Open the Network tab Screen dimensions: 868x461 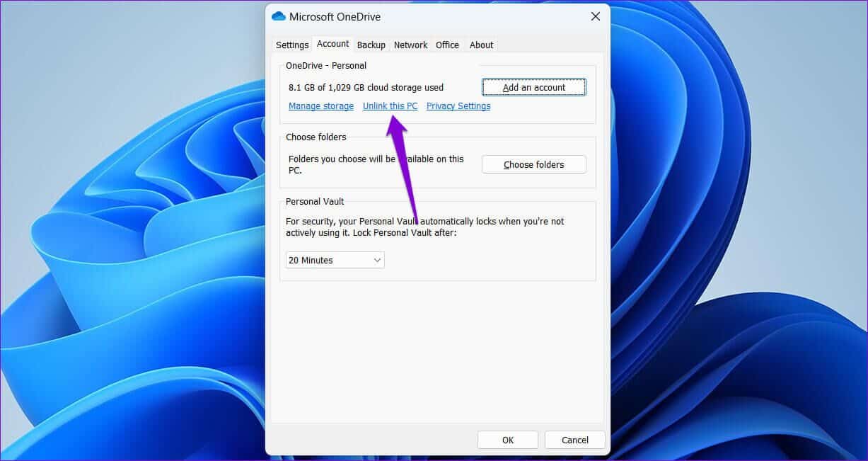pos(410,45)
